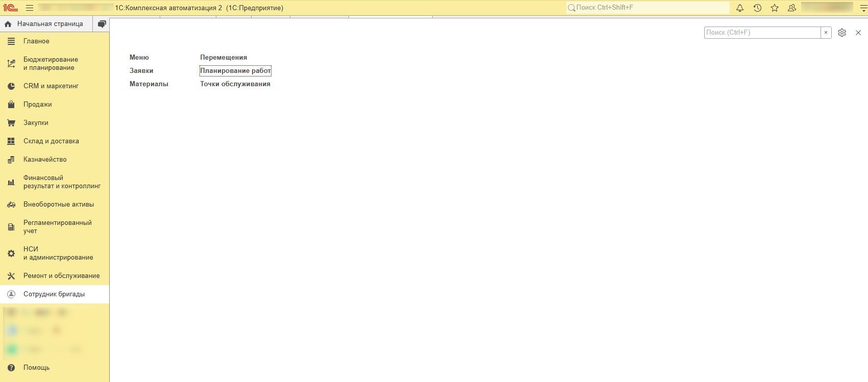Expand the service menu arrow at top-right

863,8
